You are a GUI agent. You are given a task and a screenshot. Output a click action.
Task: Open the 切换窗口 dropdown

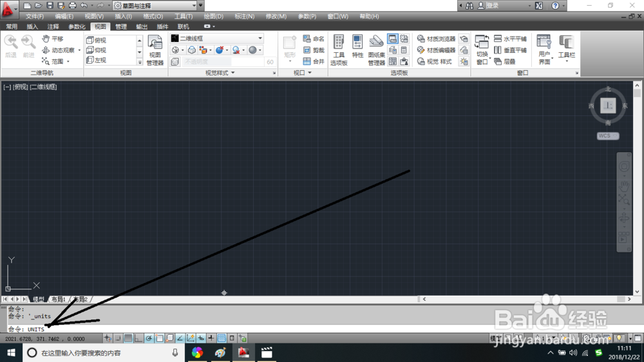[x=482, y=50]
